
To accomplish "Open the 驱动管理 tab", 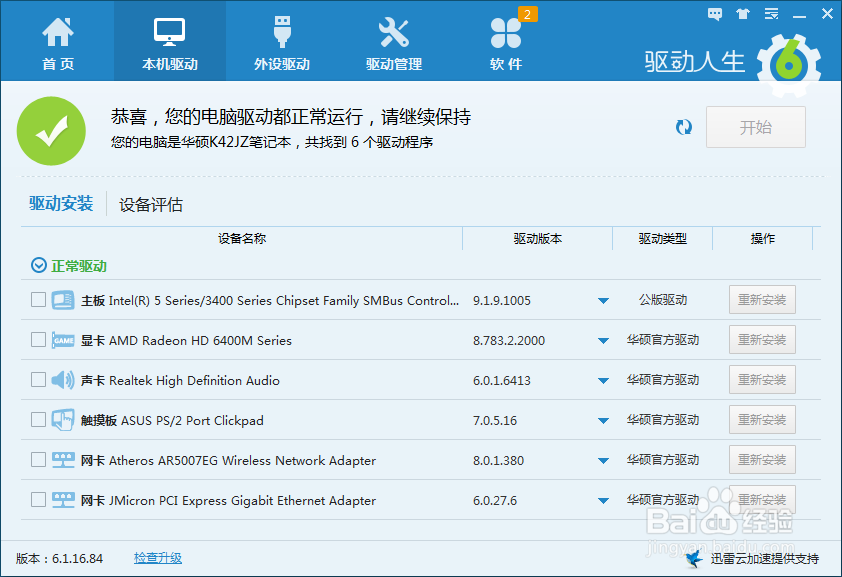I will (x=394, y=44).
